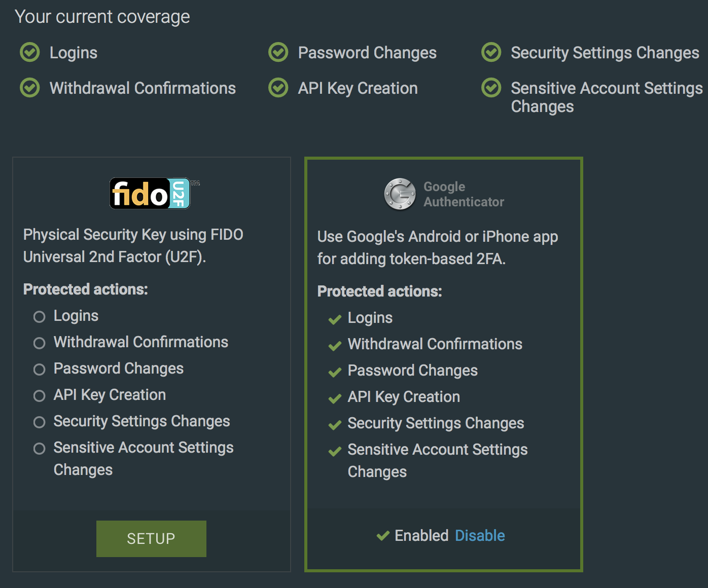Select Withdrawal Confirmations radio under FIDO U2F
This screenshot has width=708, height=588.
pyautogui.click(x=39, y=343)
